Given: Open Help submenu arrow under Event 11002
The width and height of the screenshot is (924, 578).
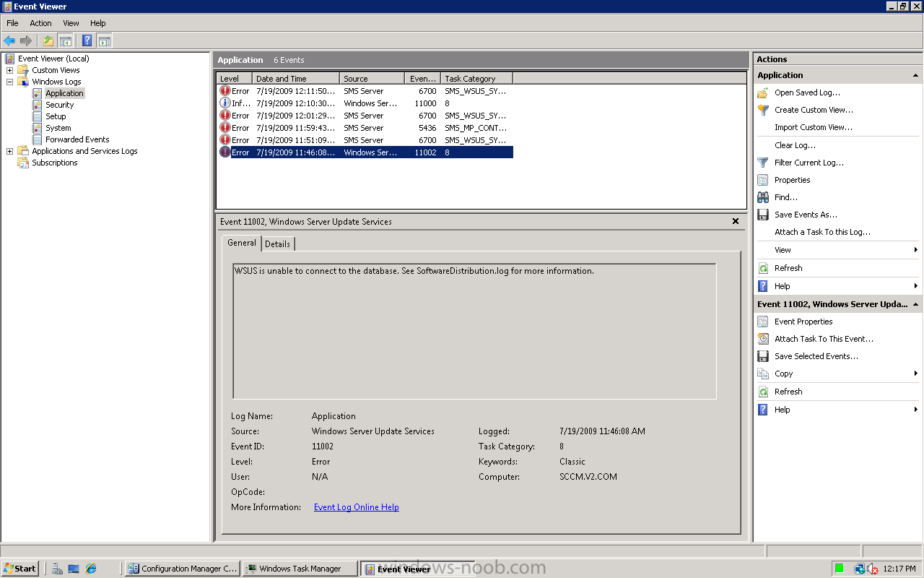Looking at the screenshot, I should click(915, 410).
